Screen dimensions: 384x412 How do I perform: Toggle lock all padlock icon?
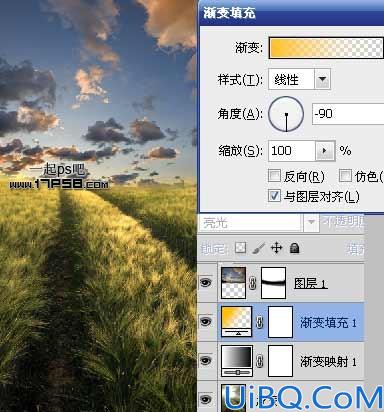294,248
